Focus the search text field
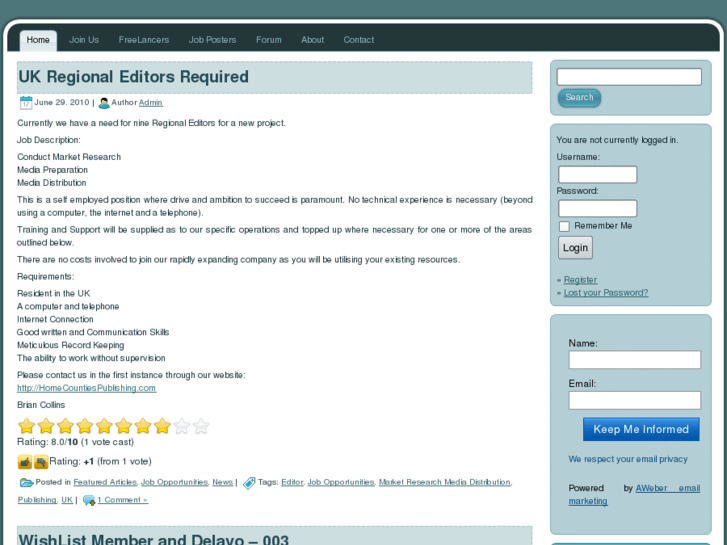 tap(629, 77)
